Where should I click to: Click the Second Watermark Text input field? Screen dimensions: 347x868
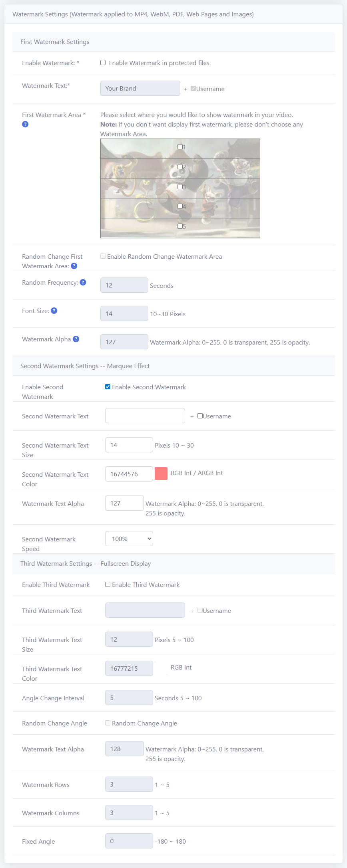145,416
